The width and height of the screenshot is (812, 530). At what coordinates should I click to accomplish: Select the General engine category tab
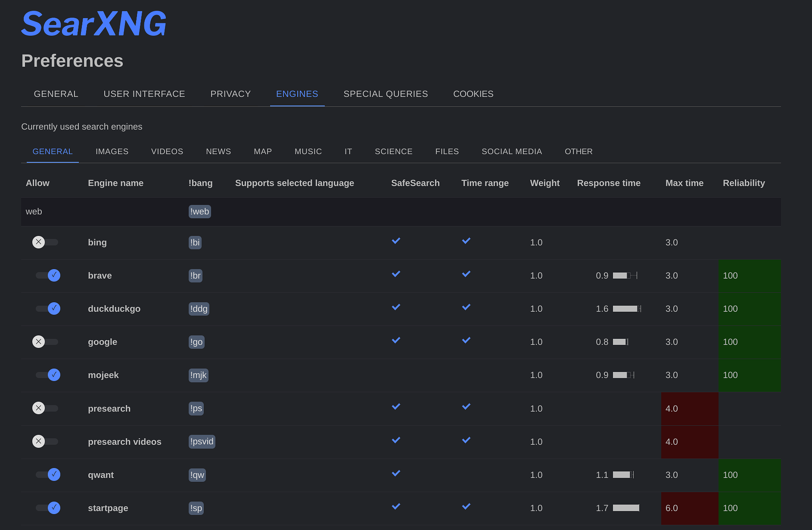point(53,152)
